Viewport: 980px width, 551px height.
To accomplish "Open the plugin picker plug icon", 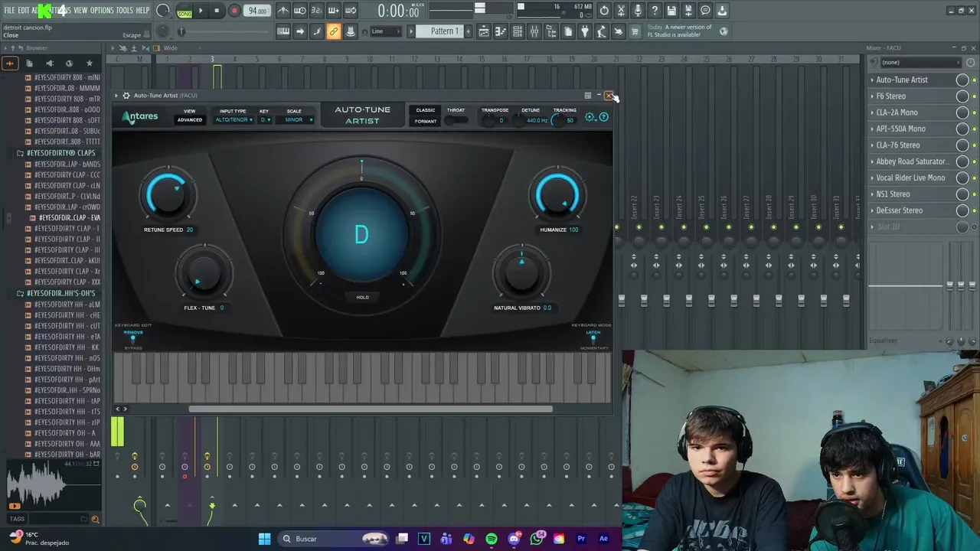I will click(585, 31).
